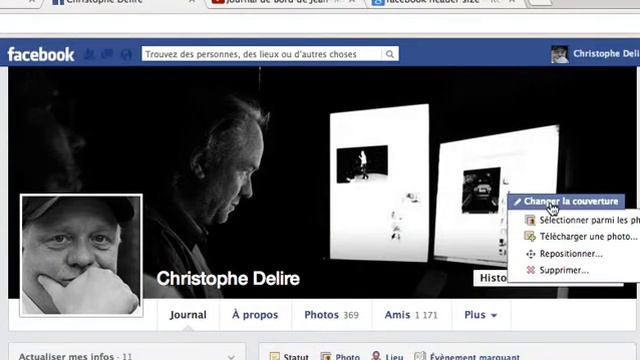Click the search magnifier button

pos(390,54)
